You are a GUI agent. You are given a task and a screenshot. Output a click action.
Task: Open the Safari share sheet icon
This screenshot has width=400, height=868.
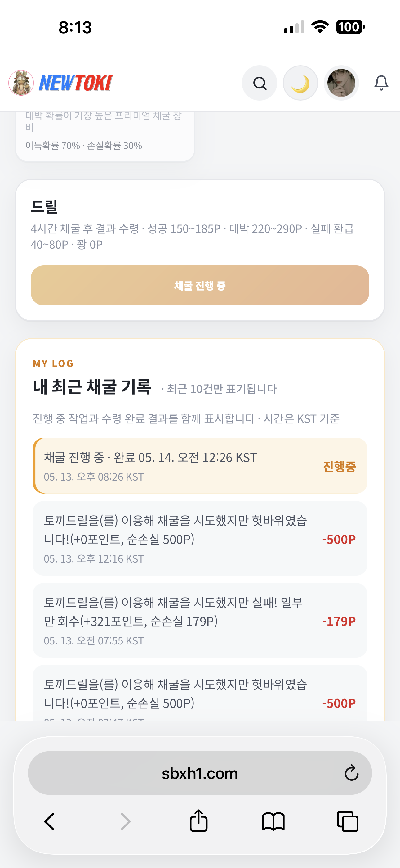tap(199, 821)
